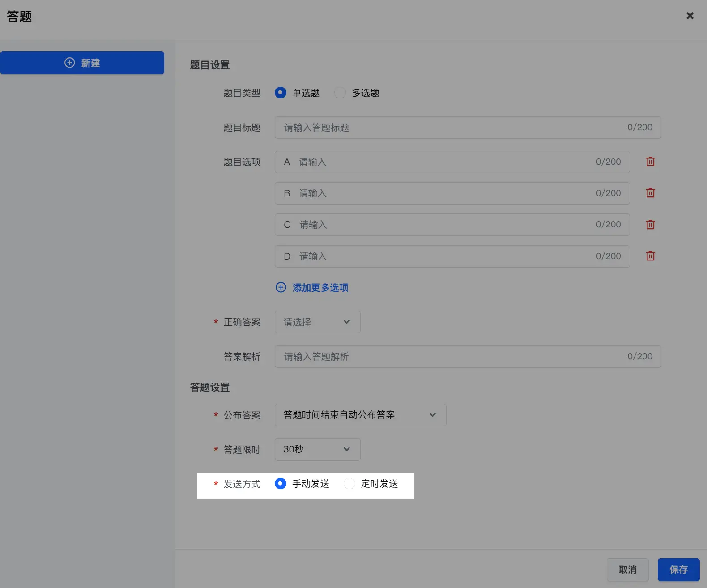Focus the 题目标题 input field

click(x=468, y=128)
